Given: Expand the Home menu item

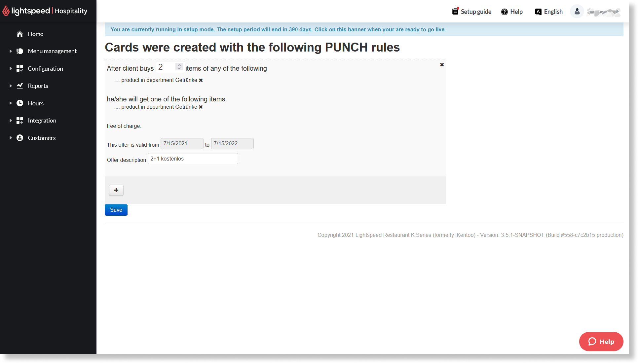Looking at the screenshot, I should click(x=36, y=34).
